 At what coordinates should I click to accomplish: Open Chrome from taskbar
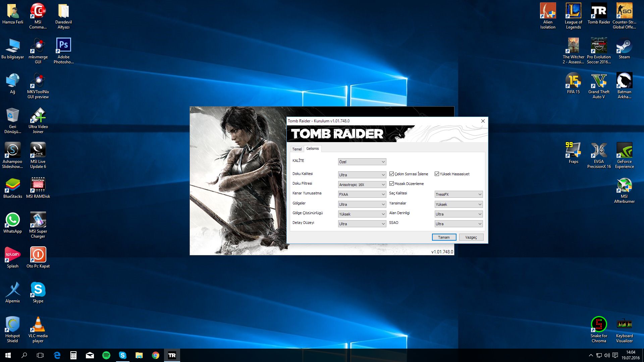[x=156, y=355]
